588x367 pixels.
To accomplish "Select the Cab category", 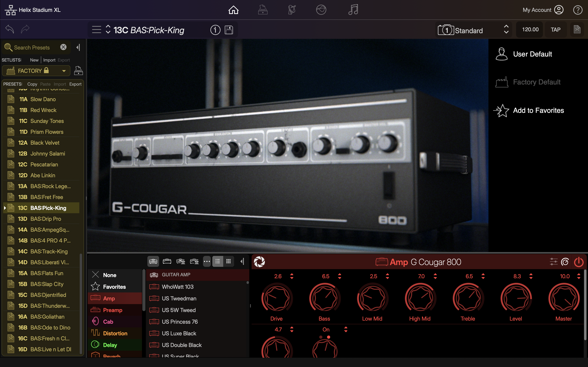I will click(108, 322).
